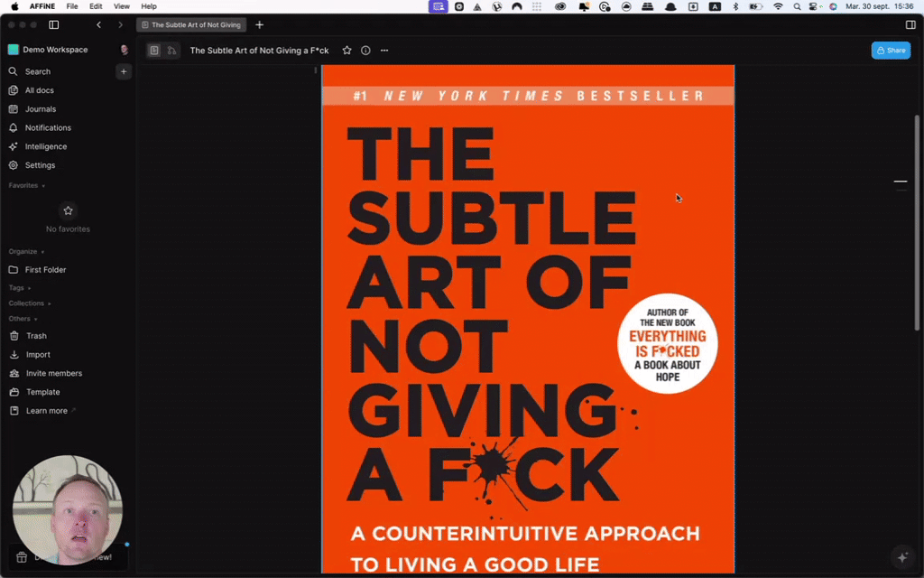Click the Bluetooth icon in menu bar
This screenshot has width=924, height=578.
(735, 6)
